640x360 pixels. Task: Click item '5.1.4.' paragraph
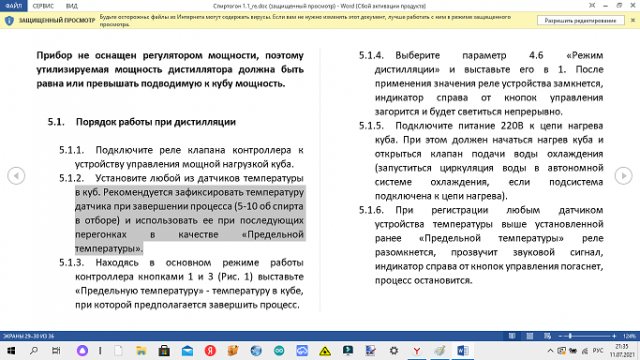tap(481, 83)
